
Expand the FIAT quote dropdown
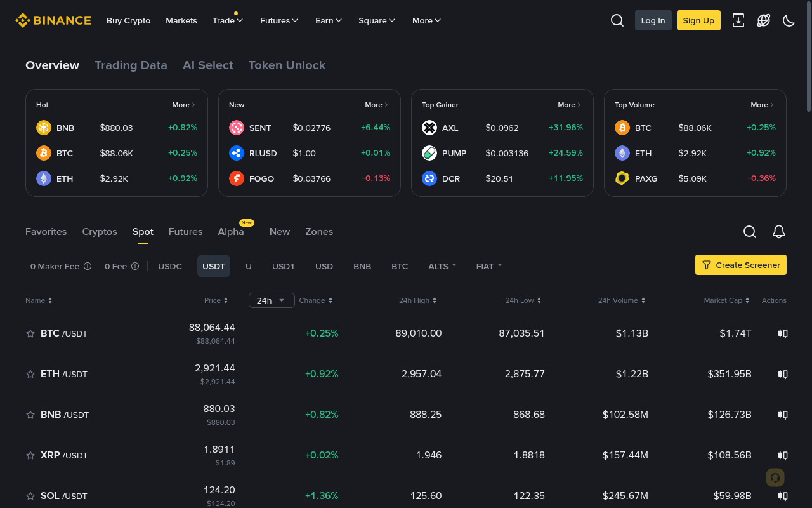click(x=489, y=266)
